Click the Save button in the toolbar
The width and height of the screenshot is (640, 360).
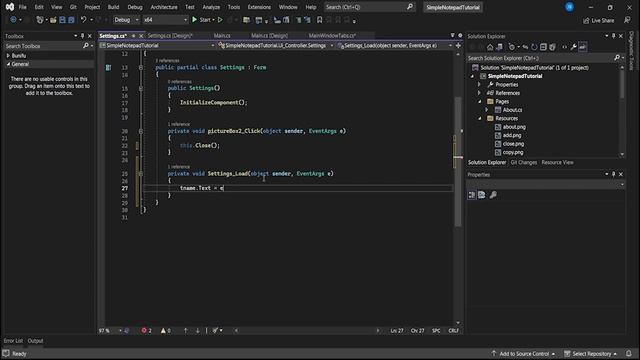(x=62, y=20)
